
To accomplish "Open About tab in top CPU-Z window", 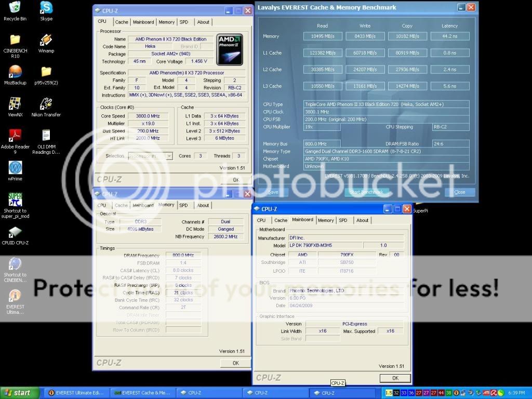I will pyautogui.click(x=203, y=22).
